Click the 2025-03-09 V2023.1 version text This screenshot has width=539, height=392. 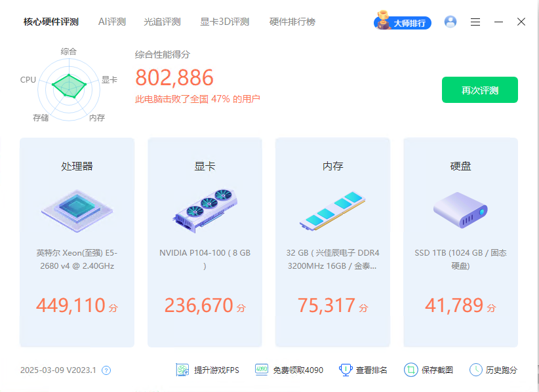[58, 370]
